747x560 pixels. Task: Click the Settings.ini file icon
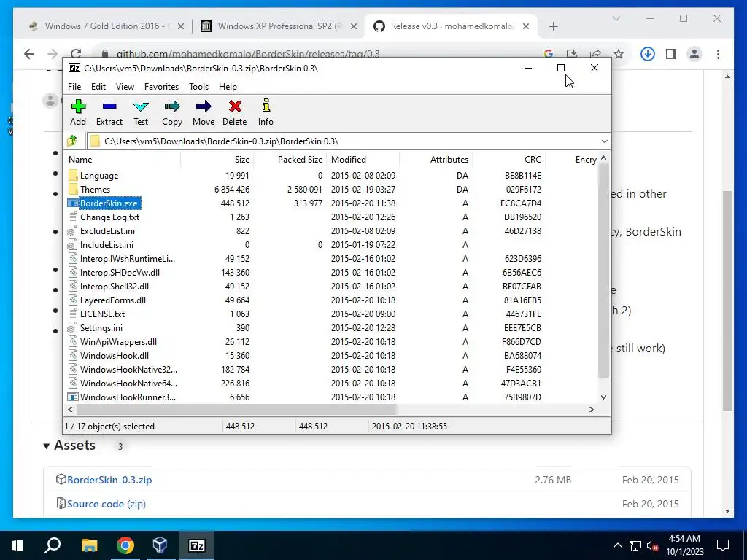tap(72, 328)
